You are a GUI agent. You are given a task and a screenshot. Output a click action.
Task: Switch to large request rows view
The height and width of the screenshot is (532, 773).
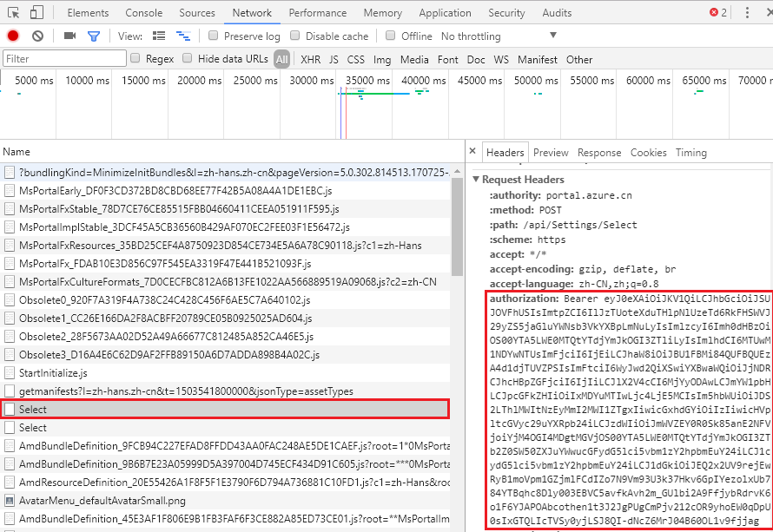[159, 36]
